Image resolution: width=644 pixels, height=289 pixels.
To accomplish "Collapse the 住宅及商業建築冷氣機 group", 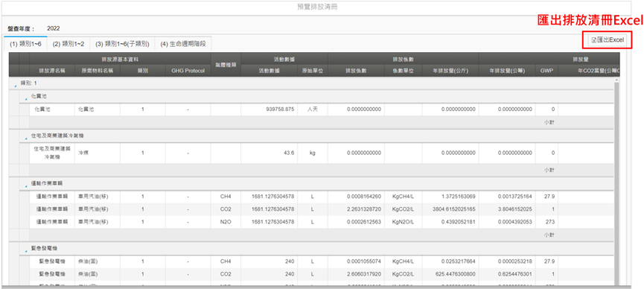I will (26, 136).
